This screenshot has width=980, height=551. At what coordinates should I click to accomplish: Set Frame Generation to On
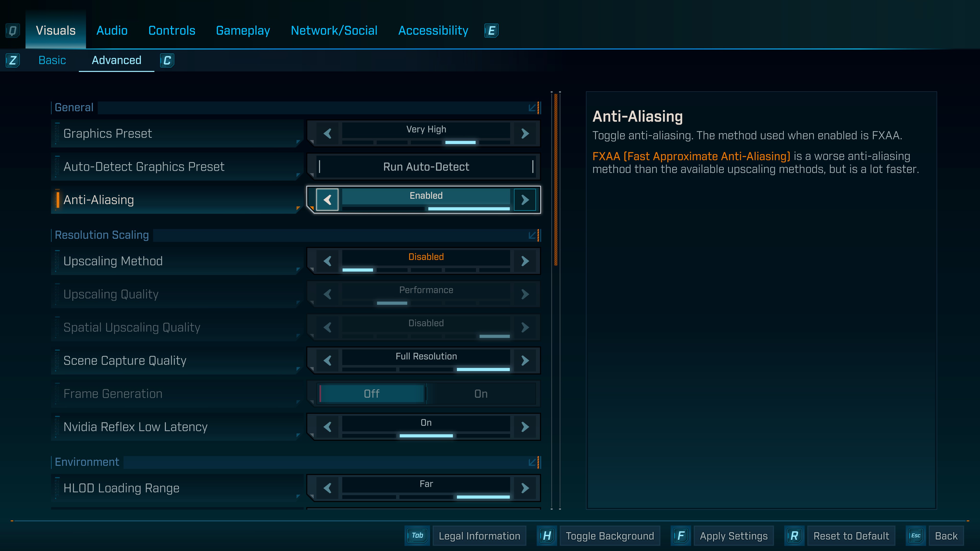481,394
